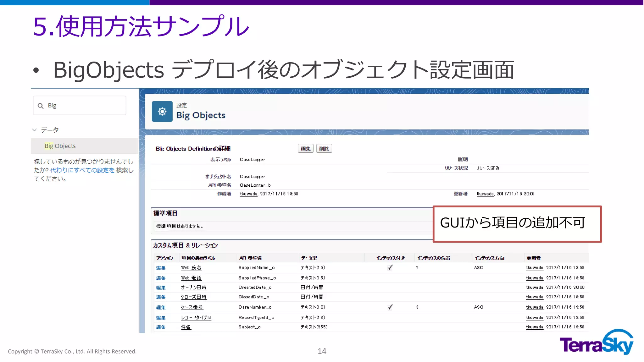Viewport: 644px width, 362px height.
Task: Click tkuwada link in CreatedDate__c row
Action: point(535,288)
